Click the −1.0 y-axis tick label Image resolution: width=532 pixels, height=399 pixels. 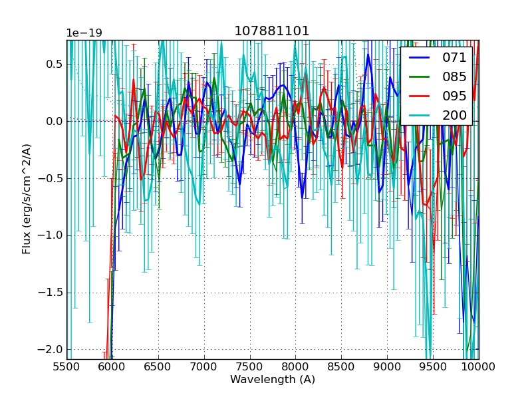(x=51, y=235)
